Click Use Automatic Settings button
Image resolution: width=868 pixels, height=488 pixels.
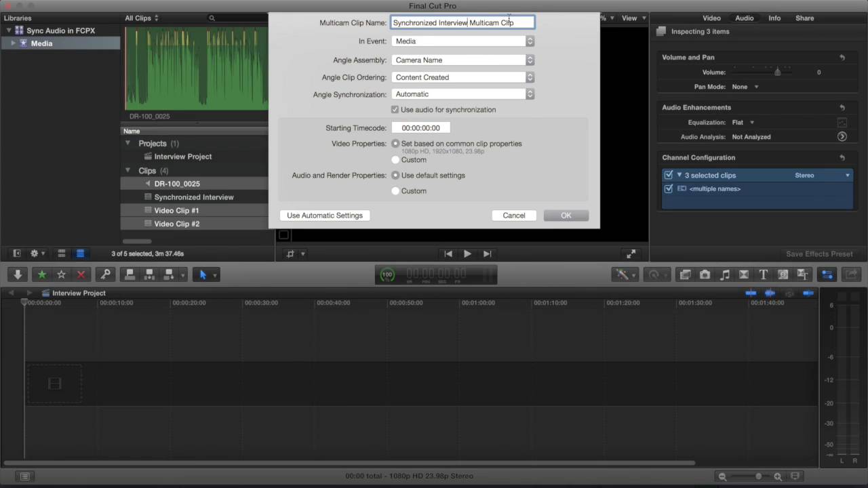coord(325,216)
